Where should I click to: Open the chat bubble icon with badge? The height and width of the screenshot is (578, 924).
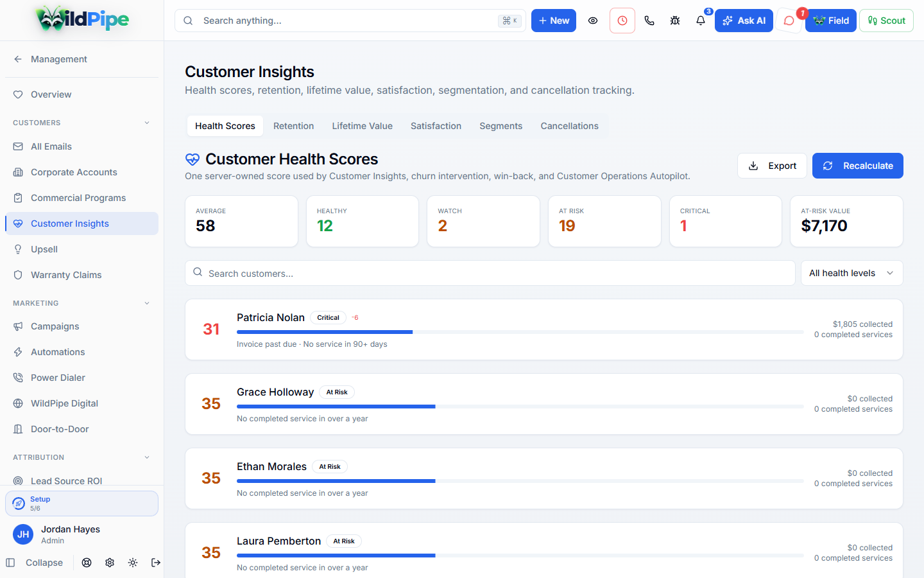[789, 21]
